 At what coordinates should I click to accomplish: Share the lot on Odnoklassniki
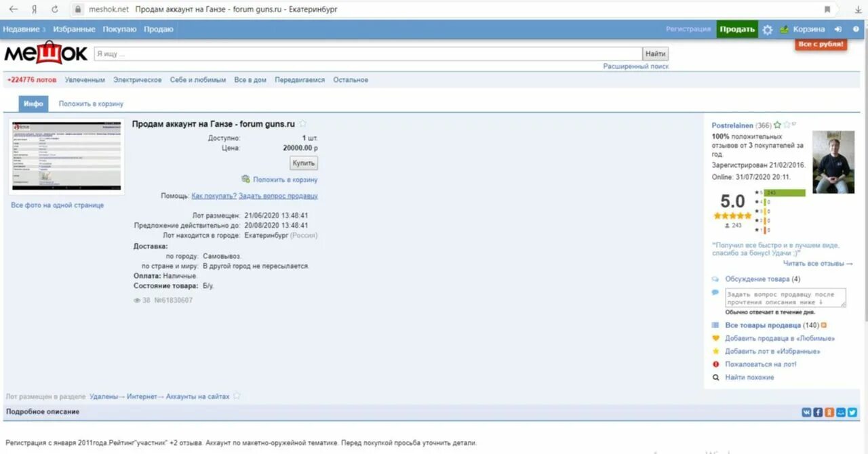pyautogui.click(x=829, y=411)
